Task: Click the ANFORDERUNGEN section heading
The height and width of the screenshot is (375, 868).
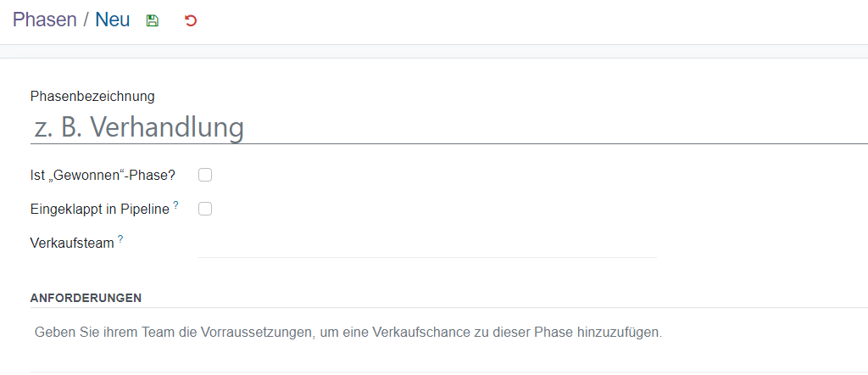Action: point(86,298)
